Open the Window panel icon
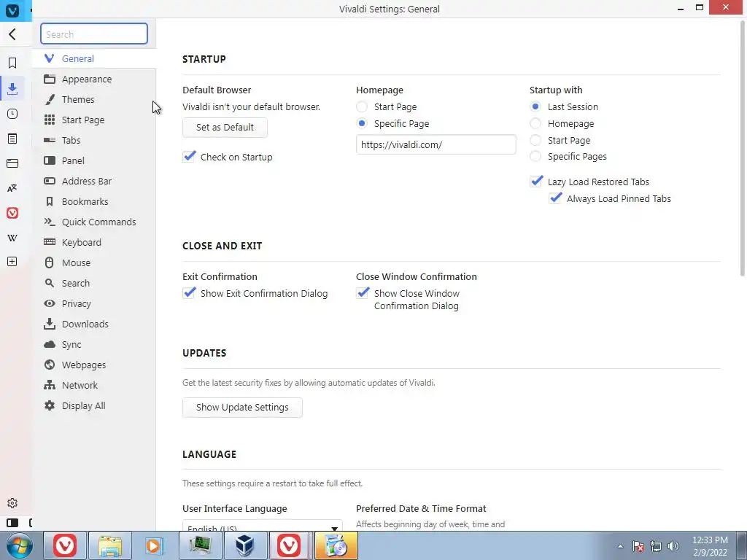 pyautogui.click(x=12, y=163)
